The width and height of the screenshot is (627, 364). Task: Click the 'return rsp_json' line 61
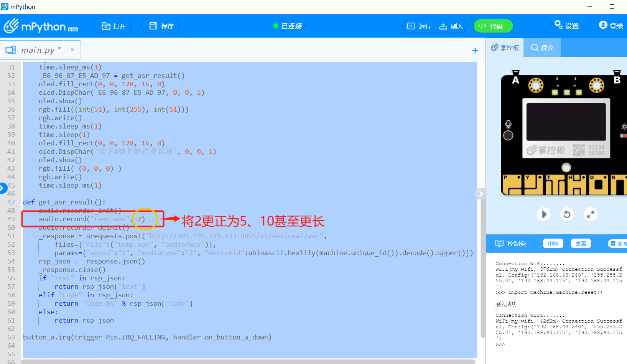pyautogui.click(x=84, y=320)
